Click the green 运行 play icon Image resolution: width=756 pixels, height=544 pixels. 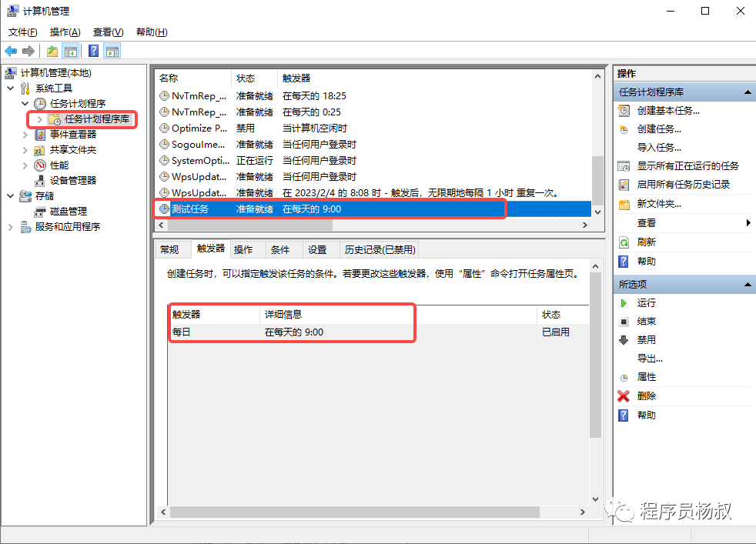pos(624,303)
